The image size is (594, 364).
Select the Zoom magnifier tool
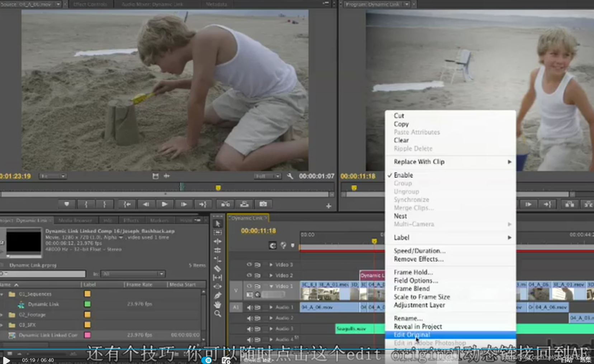pyautogui.click(x=217, y=314)
